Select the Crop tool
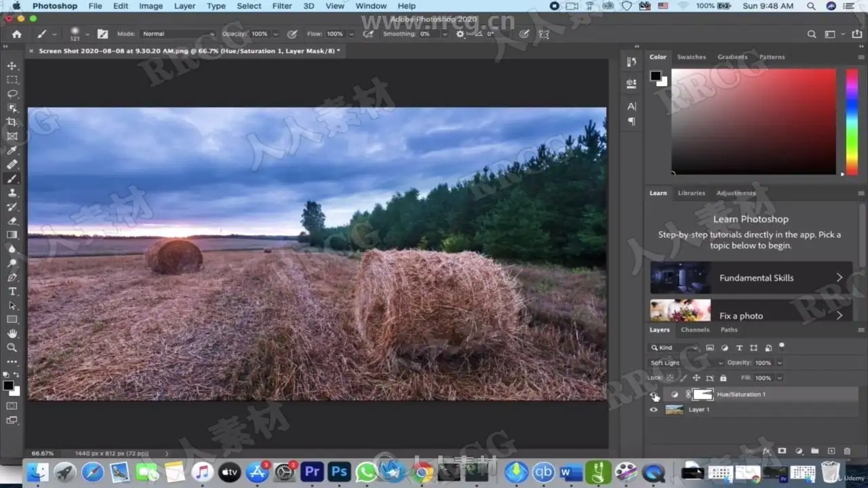The height and width of the screenshot is (488, 868). pos(12,122)
